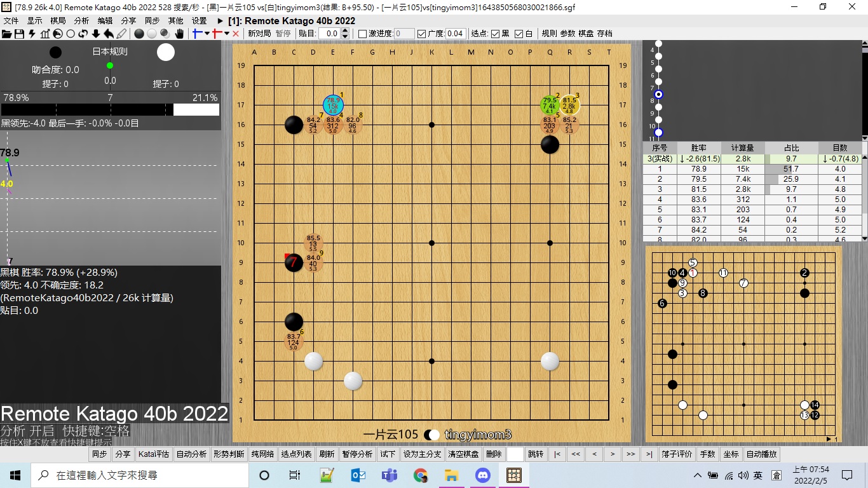Open the Windows Task View icon
This screenshot has height=488, width=868.
pyautogui.click(x=295, y=475)
